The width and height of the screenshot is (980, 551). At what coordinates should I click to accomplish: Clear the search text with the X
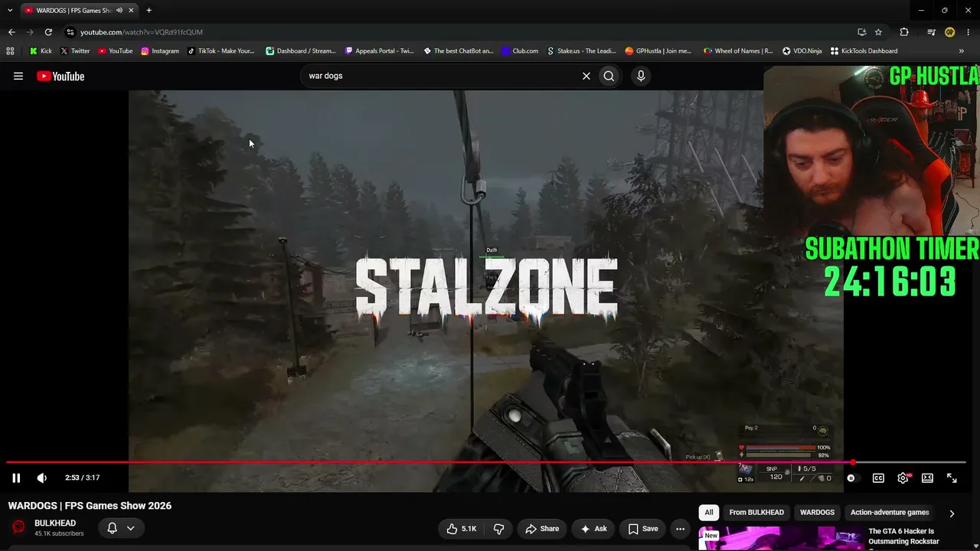click(586, 76)
